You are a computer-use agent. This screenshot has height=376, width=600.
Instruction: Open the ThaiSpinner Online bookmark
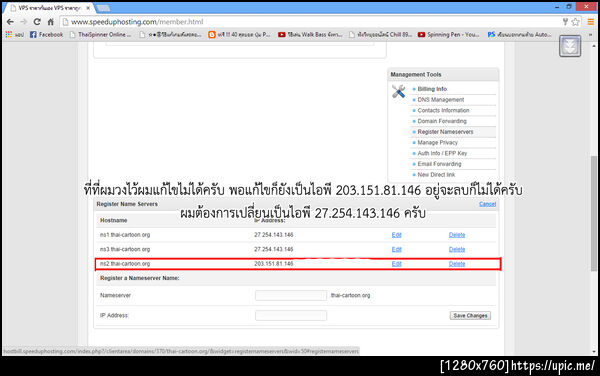[x=100, y=34]
